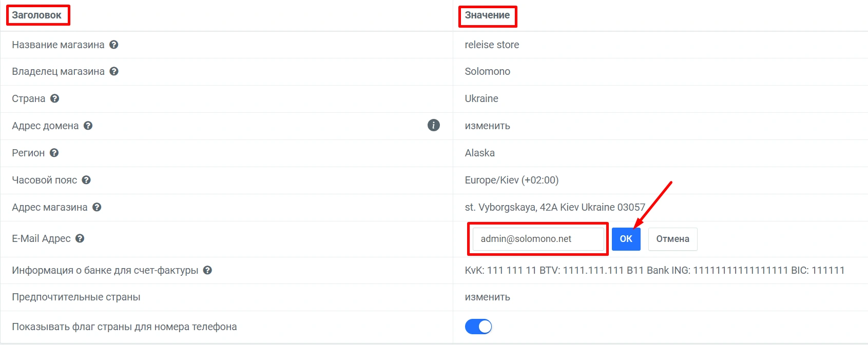The image size is (868, 345).
Task: Click help icon beside Адрес домена label
Action: point(88,126)
